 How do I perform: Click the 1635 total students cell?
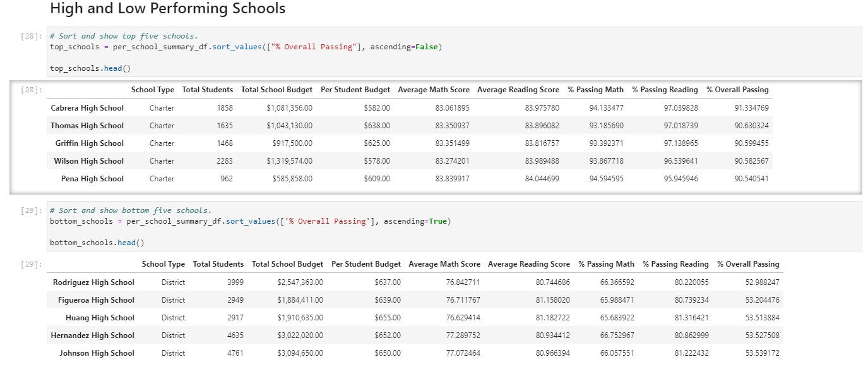click(x=225, y=126)
